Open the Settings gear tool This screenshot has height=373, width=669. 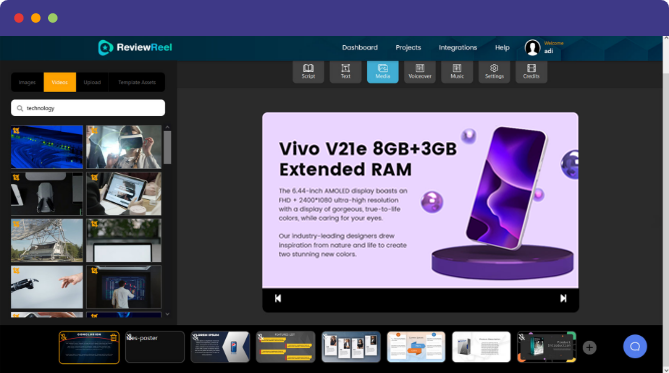coord(494,71)
